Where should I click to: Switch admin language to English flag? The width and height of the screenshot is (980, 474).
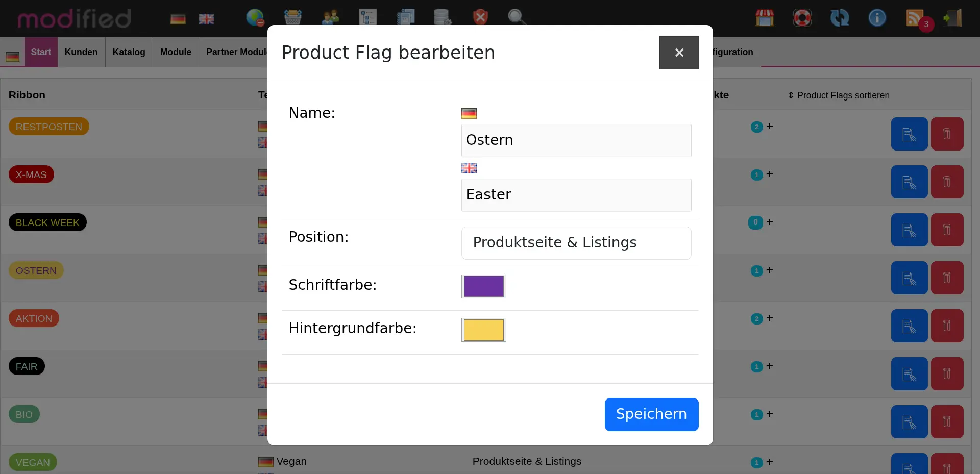click(x=207, y=19)
